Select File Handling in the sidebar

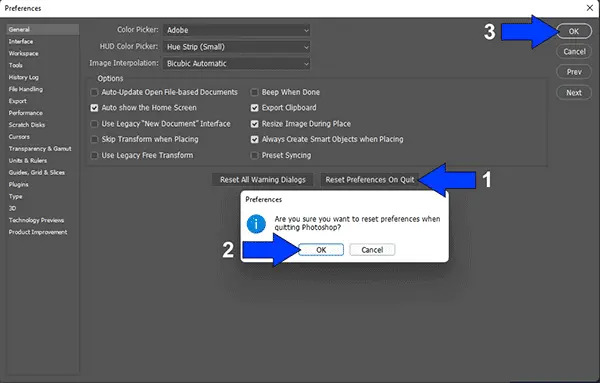26,89
